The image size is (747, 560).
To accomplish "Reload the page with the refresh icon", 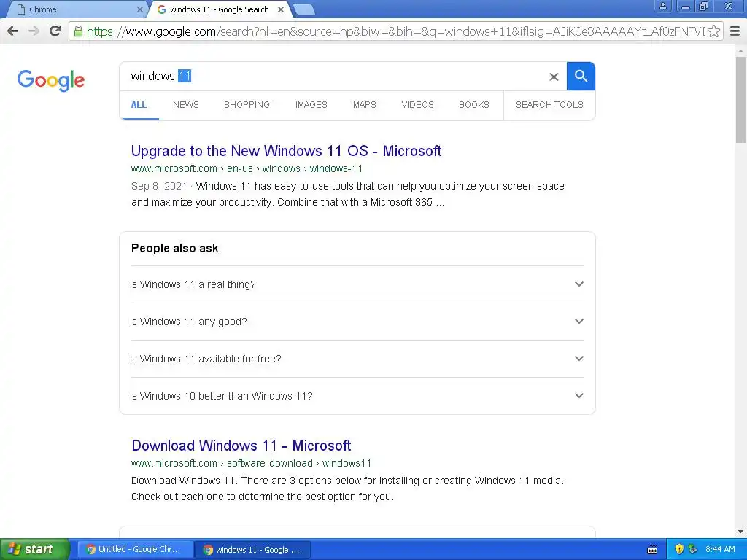I will click(55, 31).
